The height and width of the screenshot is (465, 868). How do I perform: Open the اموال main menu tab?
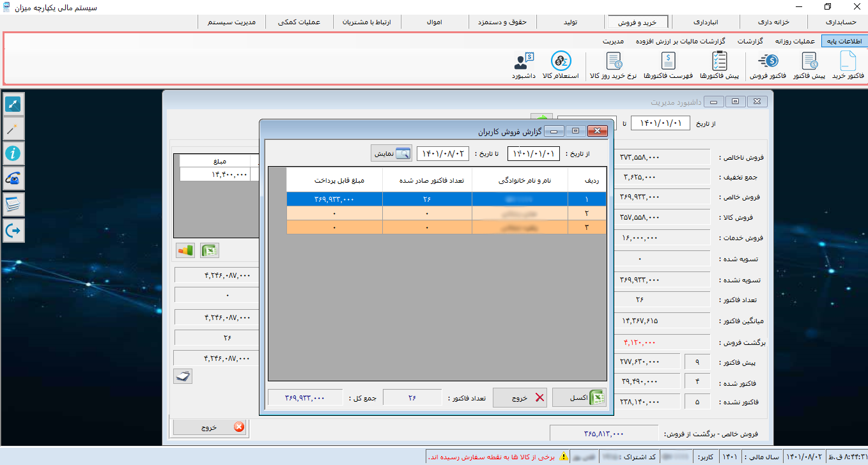(x=435, y=22)
